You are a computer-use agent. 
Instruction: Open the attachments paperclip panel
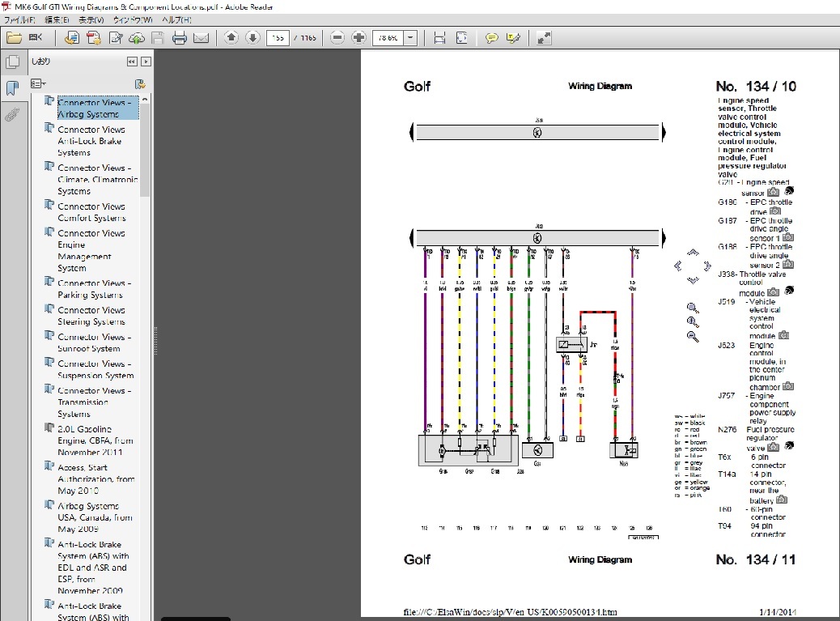tap(12, 114)
